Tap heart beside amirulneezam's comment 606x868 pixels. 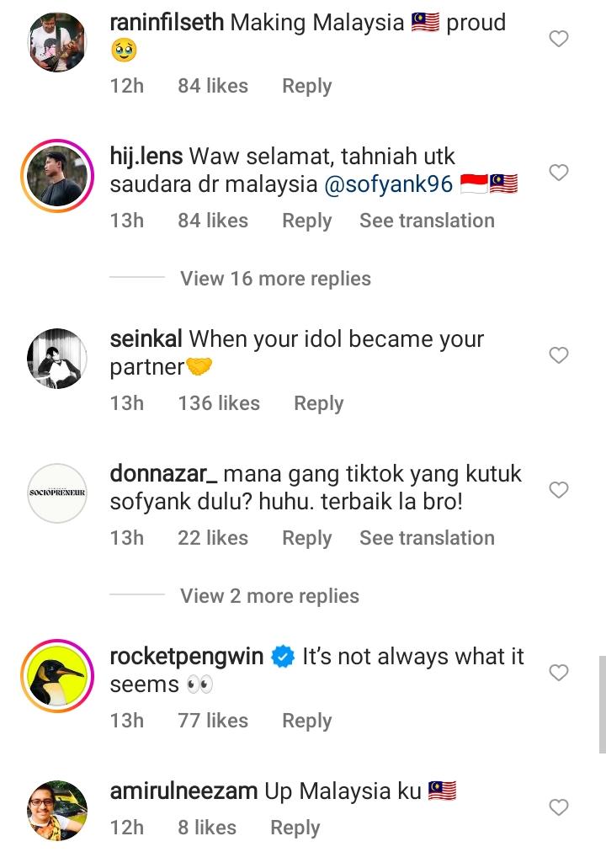coord(558,808)
